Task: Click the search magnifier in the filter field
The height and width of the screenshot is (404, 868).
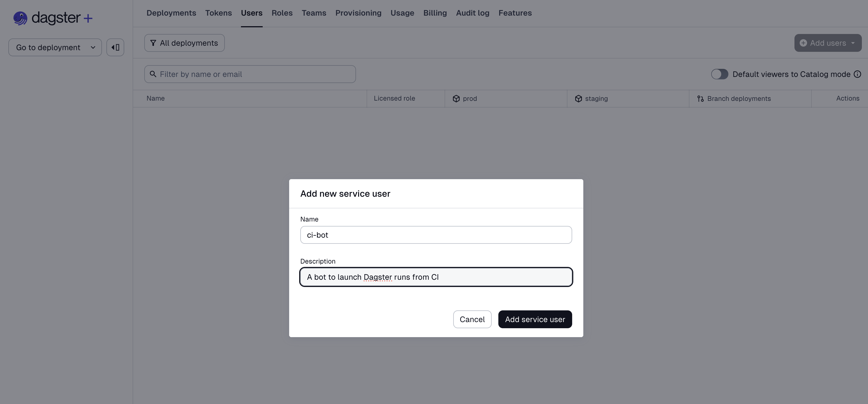Action: coord(153,74)
